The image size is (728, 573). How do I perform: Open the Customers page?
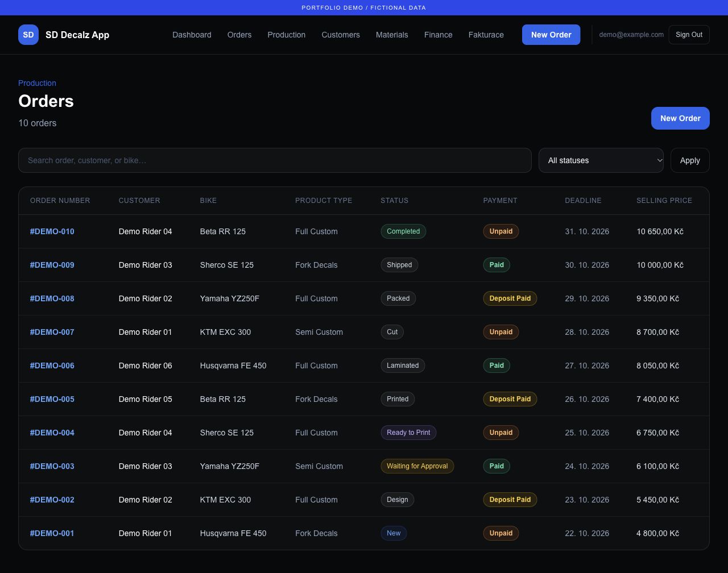click(341, 35)
